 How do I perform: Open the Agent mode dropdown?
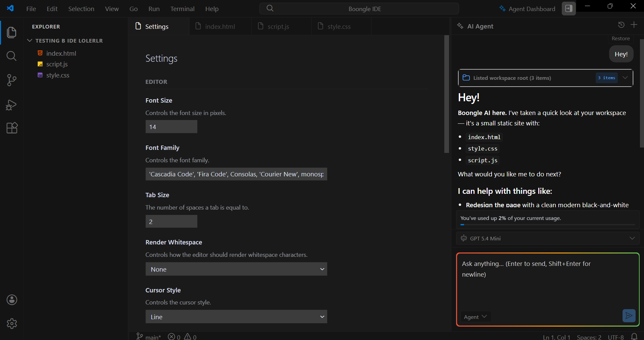[476, 317]
